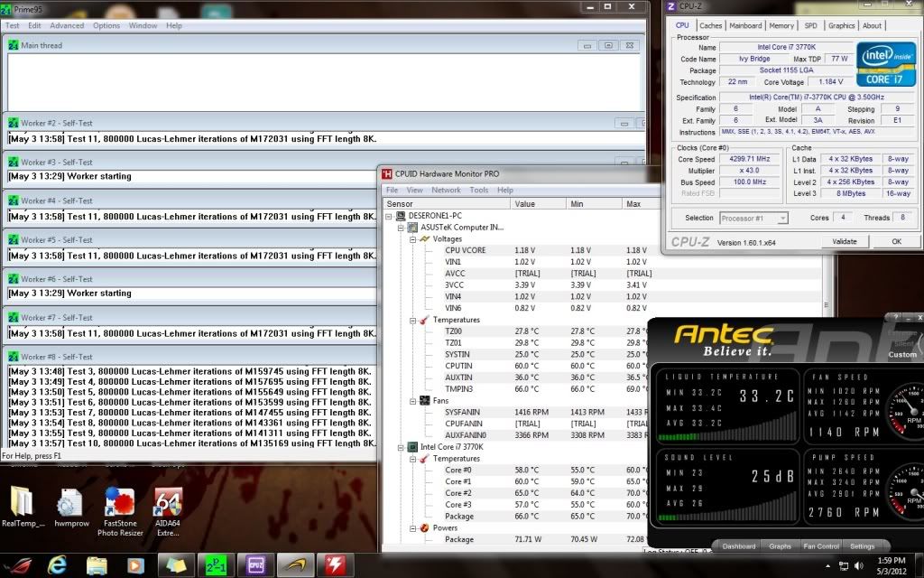Click the Powers category icon
Image resolution: width=924 pixels, height=578 pixels.
(424, 527)
